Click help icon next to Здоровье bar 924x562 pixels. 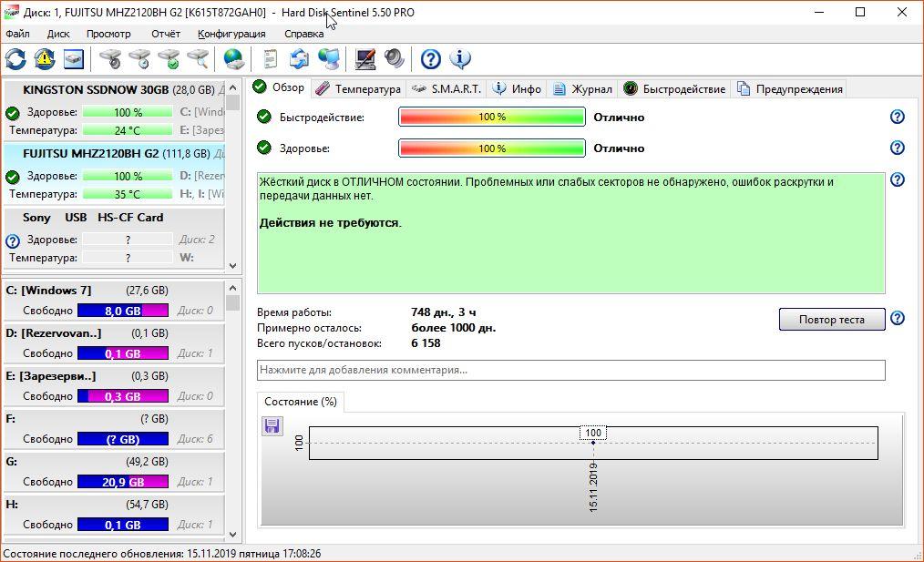[x=897, y=148]
